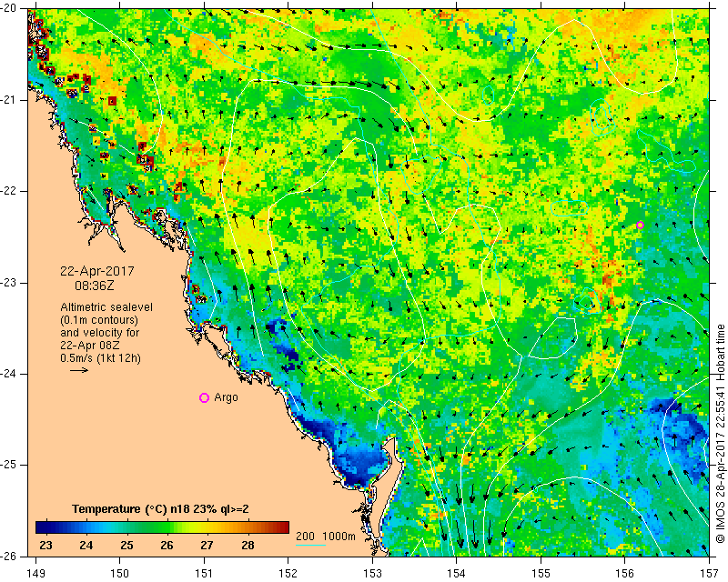The image size is (728, 582).
Task: Click the latitude label -21
Action: point(8,100)
